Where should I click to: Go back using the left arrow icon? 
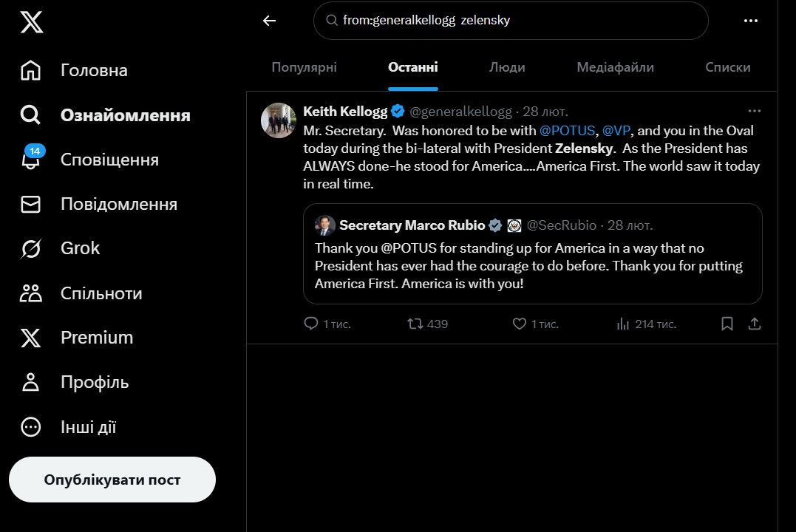click(x=269, y=21)
